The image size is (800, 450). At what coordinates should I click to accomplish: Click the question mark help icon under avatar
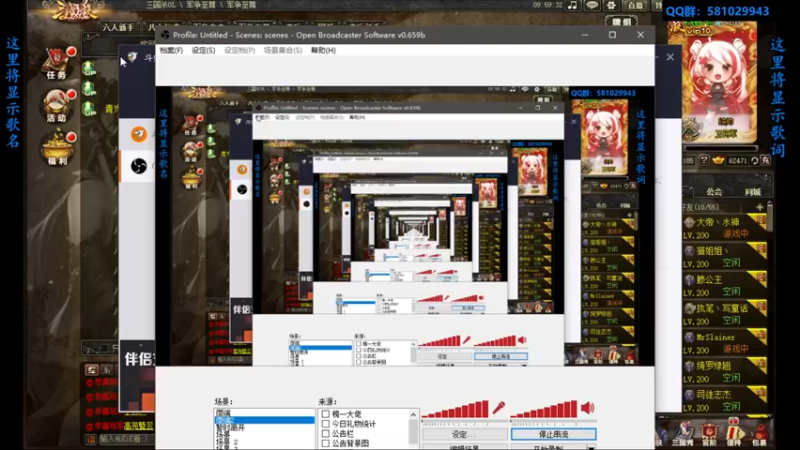pos(704,160)
